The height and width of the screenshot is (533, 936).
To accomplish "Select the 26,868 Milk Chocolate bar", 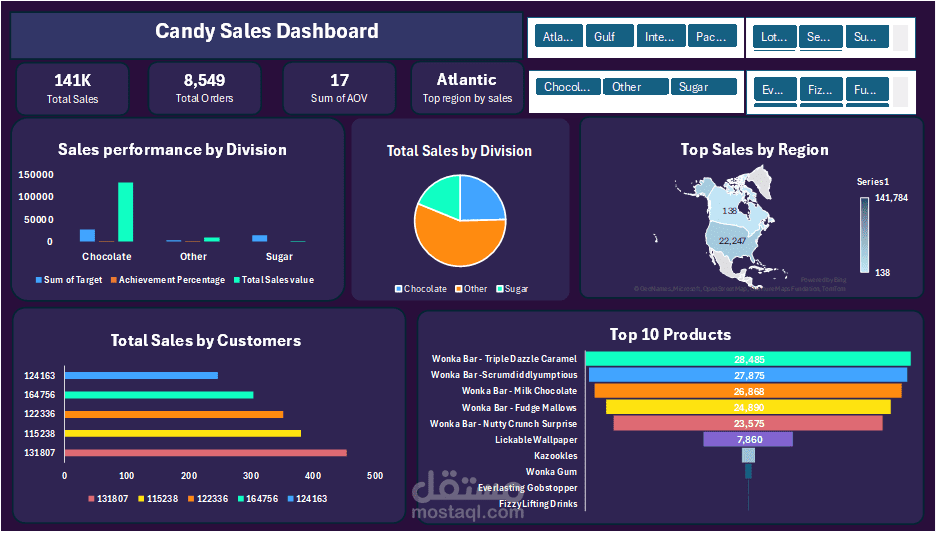I will (x=748, y=391).
